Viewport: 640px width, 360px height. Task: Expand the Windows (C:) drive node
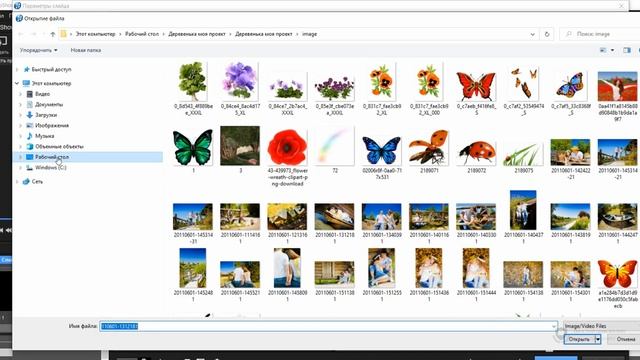20,168
